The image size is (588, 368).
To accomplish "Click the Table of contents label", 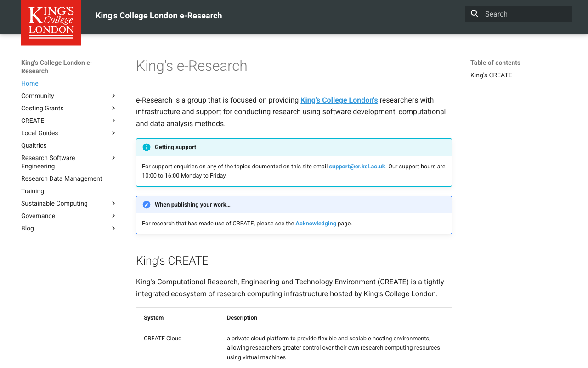I will pyautogui.click(x=495, y=63).
